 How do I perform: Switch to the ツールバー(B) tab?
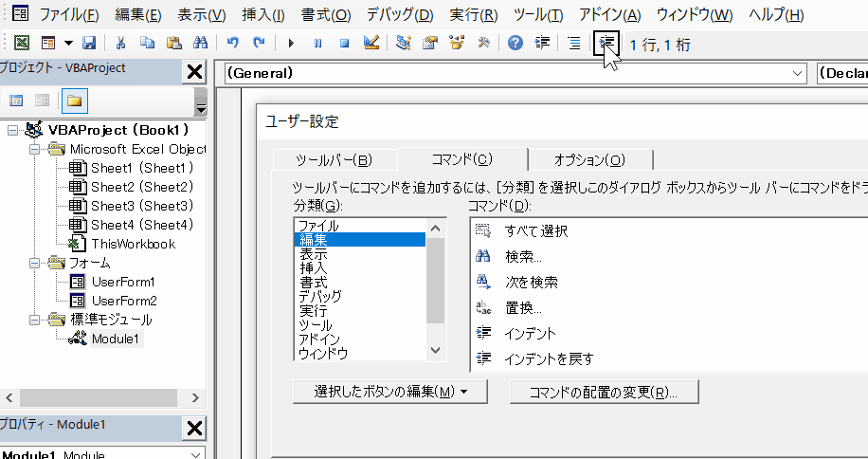coord(335,160)
